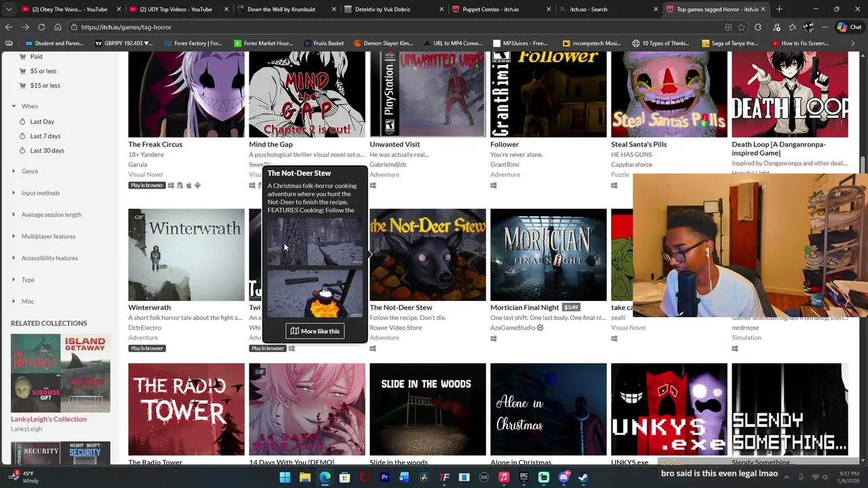Switch to Detektiv by Vuk Dobric tab

point(393,9)
